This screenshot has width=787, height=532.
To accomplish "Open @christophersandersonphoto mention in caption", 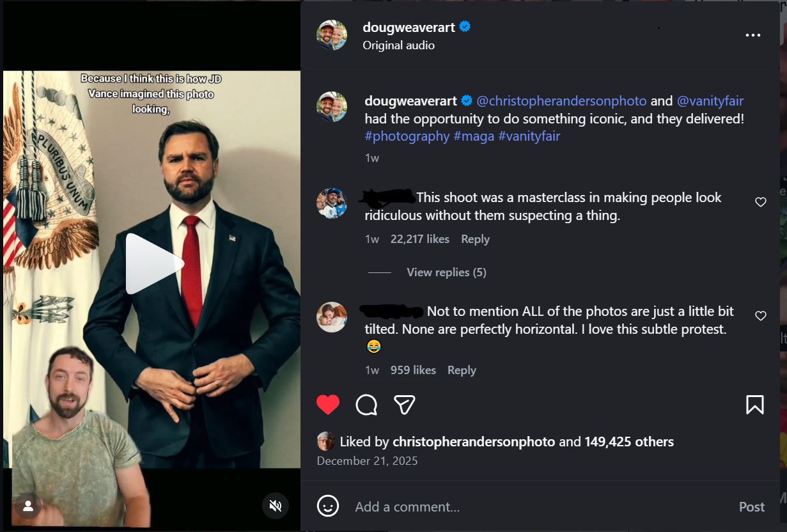I will 561,101.
